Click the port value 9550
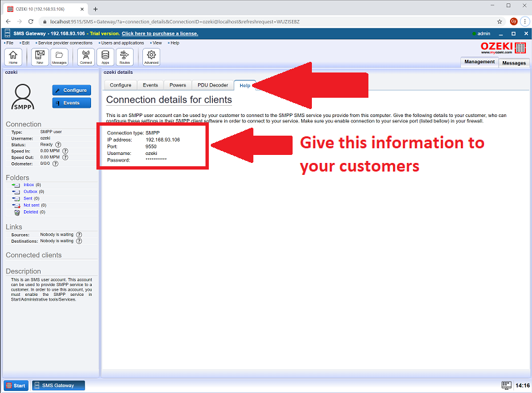The width and height of the screenshot is (532, 393). point(151,146)
